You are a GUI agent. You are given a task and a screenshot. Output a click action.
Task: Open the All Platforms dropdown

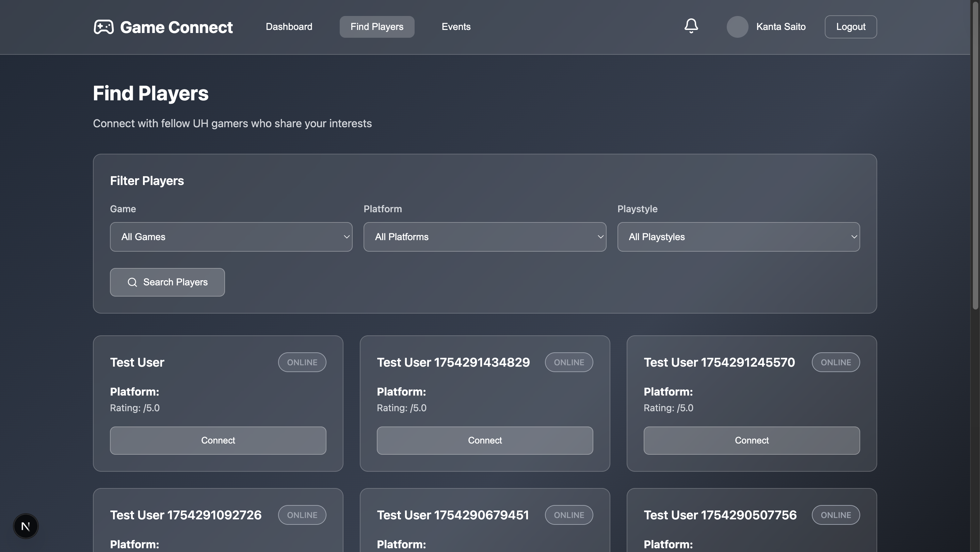pos(484,237)
